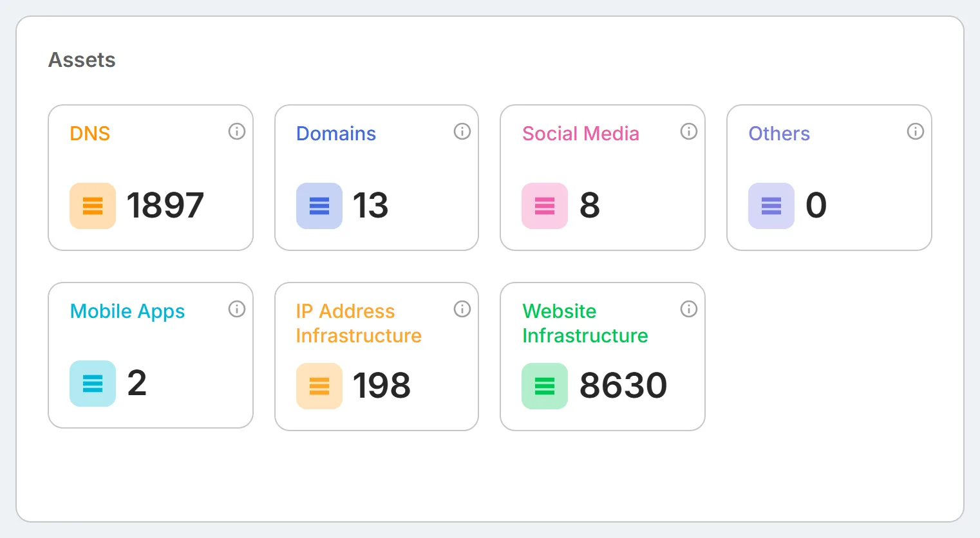This screenshot has height=538, width=980.
Task: Click the Domains count 13
Action: tap(371, 206)
